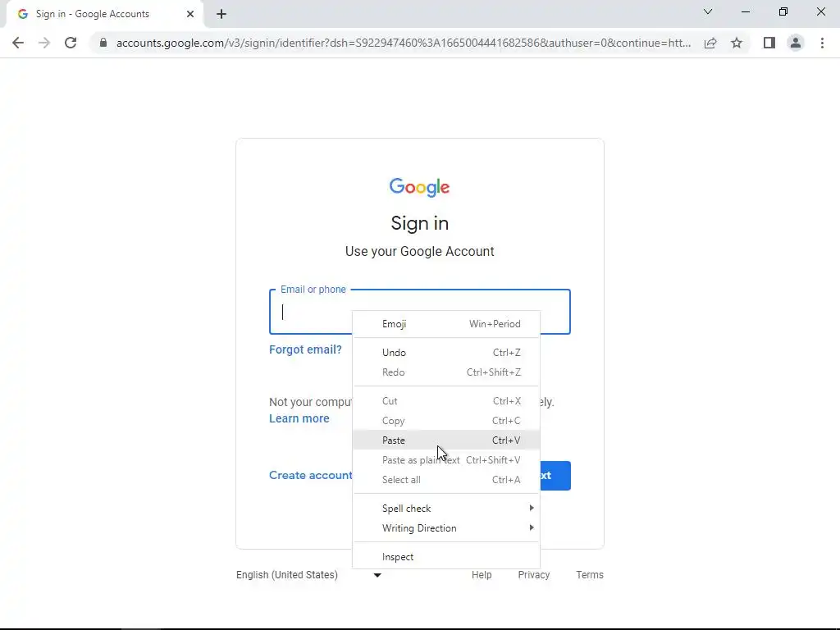Open the Chrome profile avatar

(796, 43)
